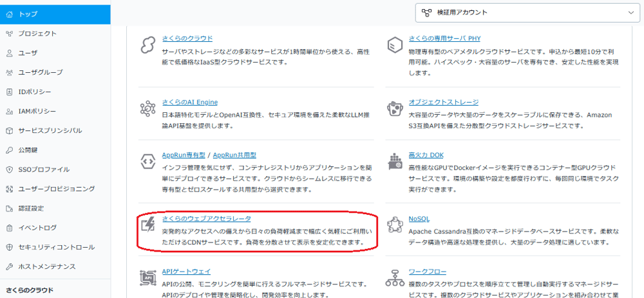This screenshot has height=298, width=644.
Task: Click the プロジェクト tree icon in the sidebar
Action: tap(10, 34)
